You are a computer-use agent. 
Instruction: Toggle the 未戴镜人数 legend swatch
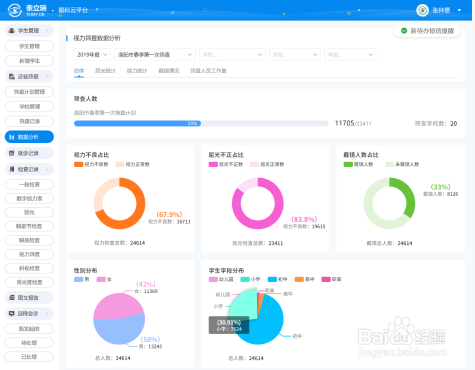[x=389, y=164]
